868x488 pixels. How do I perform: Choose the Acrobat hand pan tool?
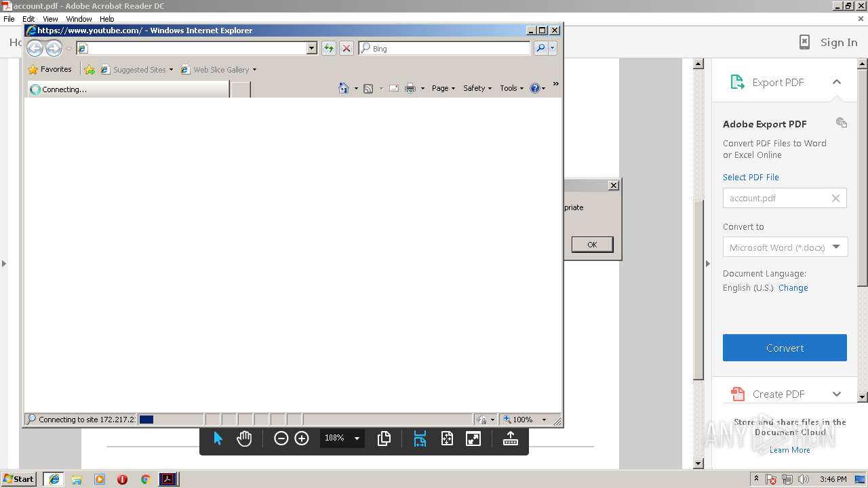244,439
